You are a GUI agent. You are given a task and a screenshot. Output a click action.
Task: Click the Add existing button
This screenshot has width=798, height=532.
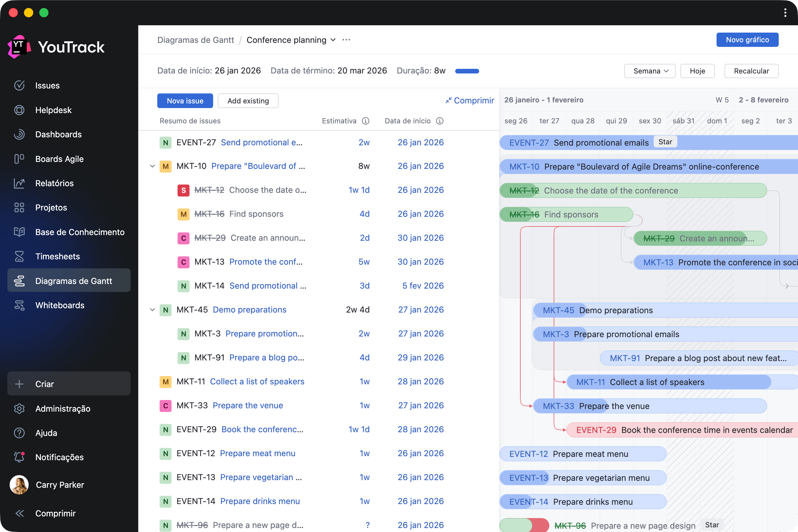(248, 101)
